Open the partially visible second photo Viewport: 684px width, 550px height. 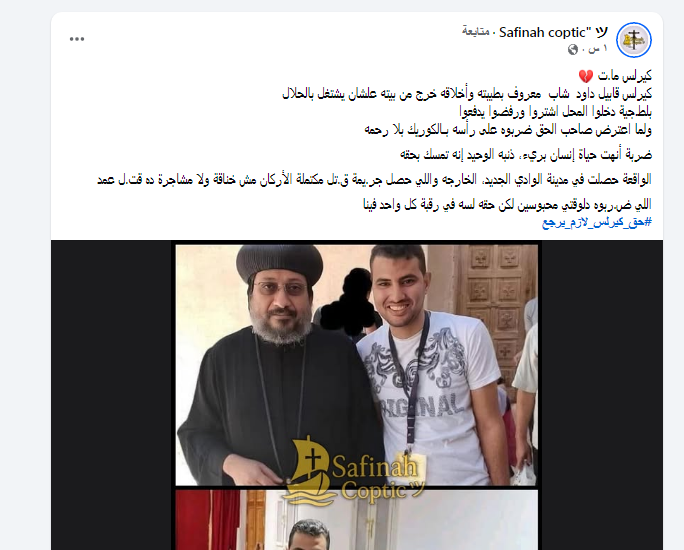coord(356,520)
